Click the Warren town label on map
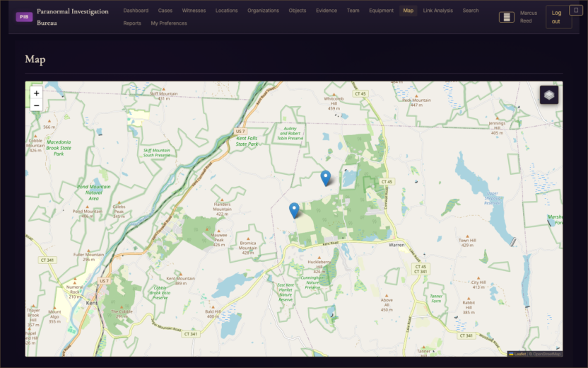Viewport: 588px width, 368px height. click(396, 245)
